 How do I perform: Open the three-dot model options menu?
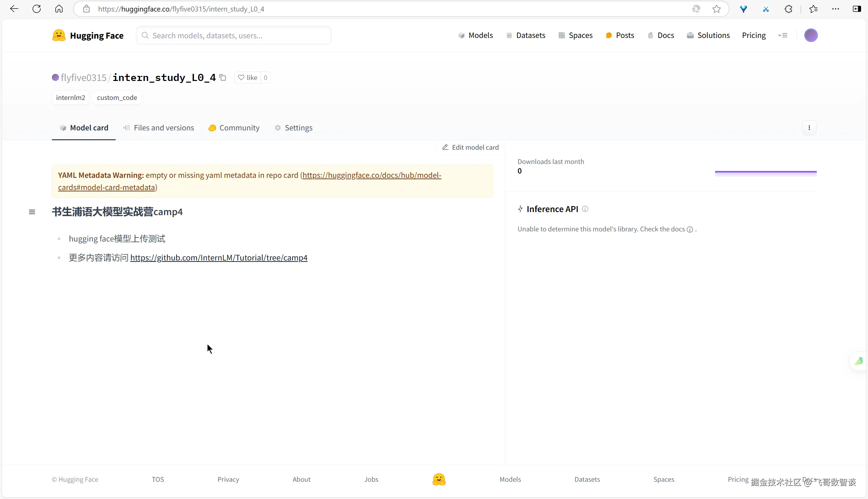pyautogui.click(x=809, y=128)
